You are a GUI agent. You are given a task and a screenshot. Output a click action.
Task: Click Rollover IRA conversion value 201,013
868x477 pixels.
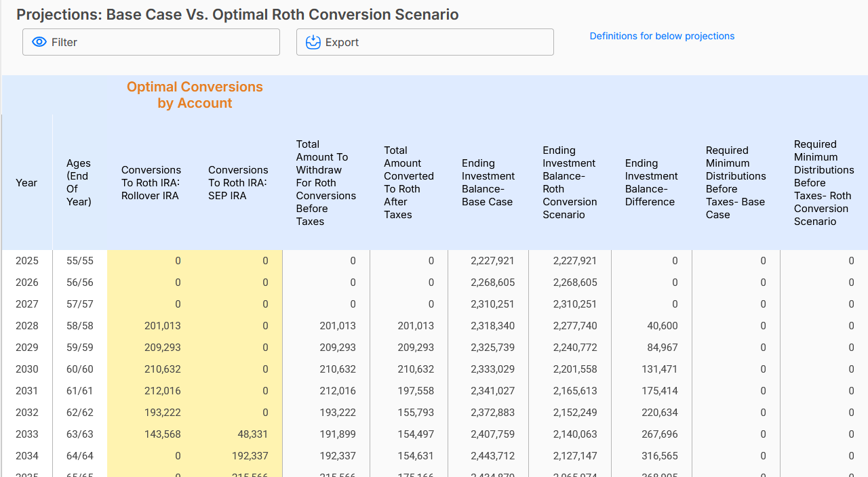(x=162, y=326)
